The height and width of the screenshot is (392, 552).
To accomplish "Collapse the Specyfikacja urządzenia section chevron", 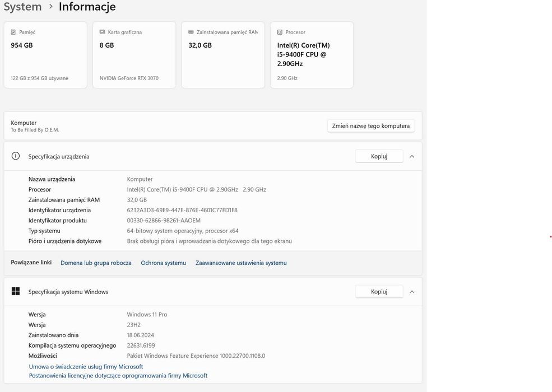I will [x=412, y=156].
